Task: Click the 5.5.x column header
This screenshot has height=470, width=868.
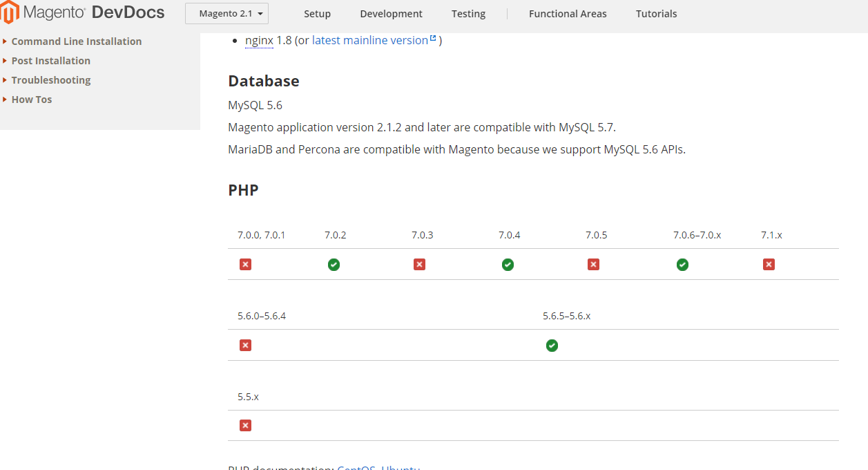Action: [248, 397]
